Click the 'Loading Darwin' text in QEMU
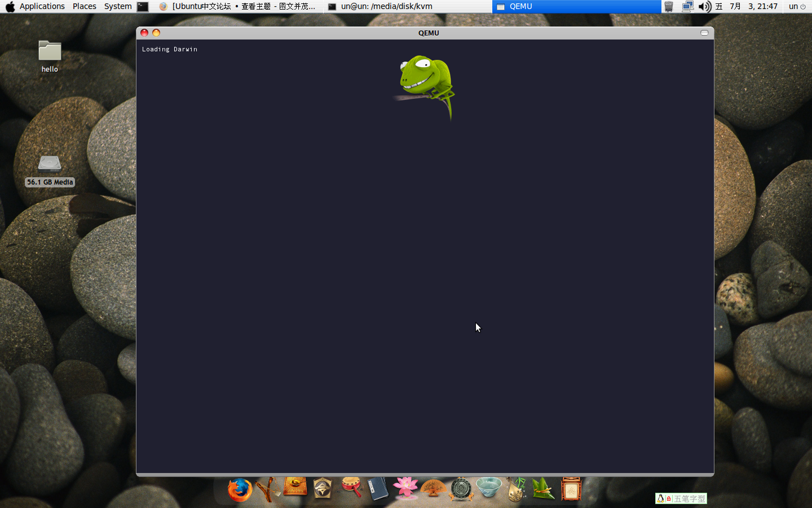Image resolution: width=812 pixels, height=508 pixels. pyautogui.click(x=170, y=49)
